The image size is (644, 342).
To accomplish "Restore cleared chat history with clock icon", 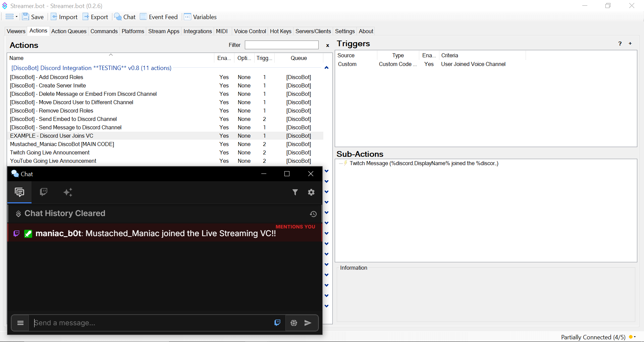I will [314, 214].
